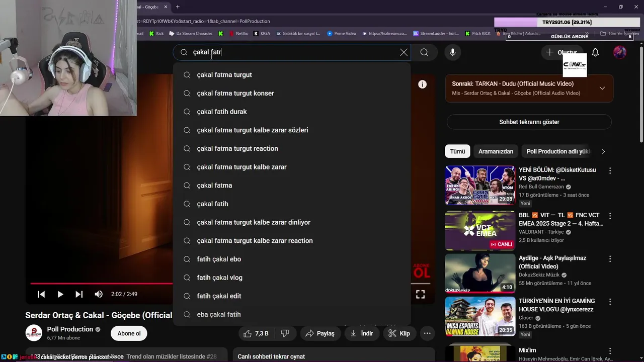Download video with İndir button
Image resolution: width=644 pixels, height=362 pixels.
361,333
